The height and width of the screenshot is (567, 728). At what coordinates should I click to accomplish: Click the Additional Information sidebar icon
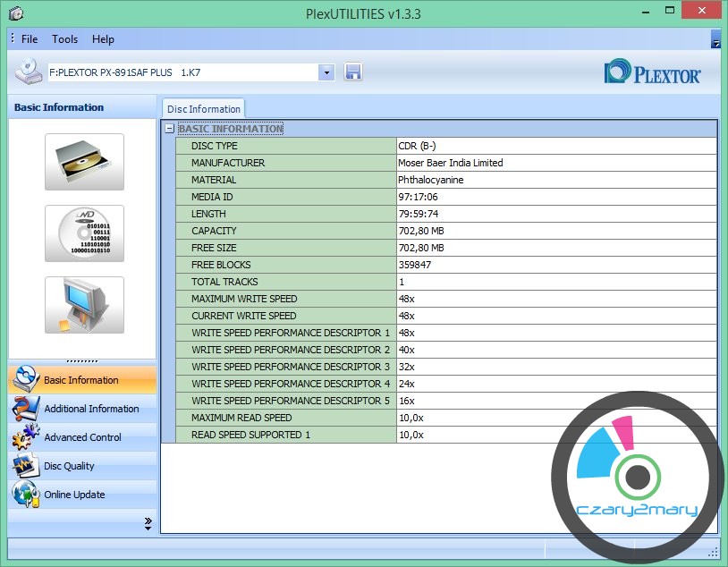[x=25, y=409]
